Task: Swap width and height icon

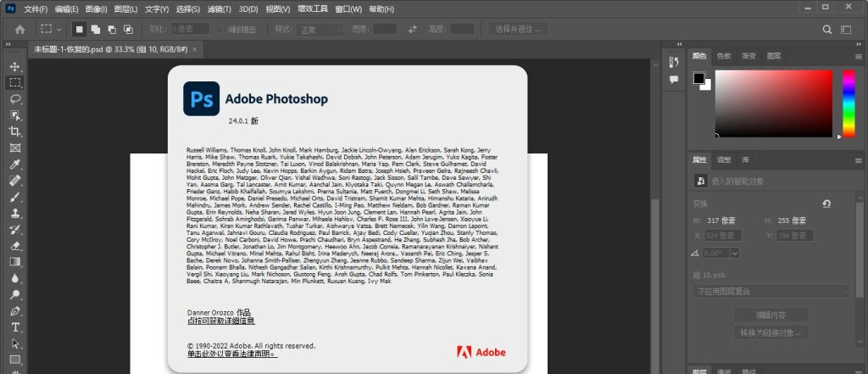Action: (x=413, y=29)
